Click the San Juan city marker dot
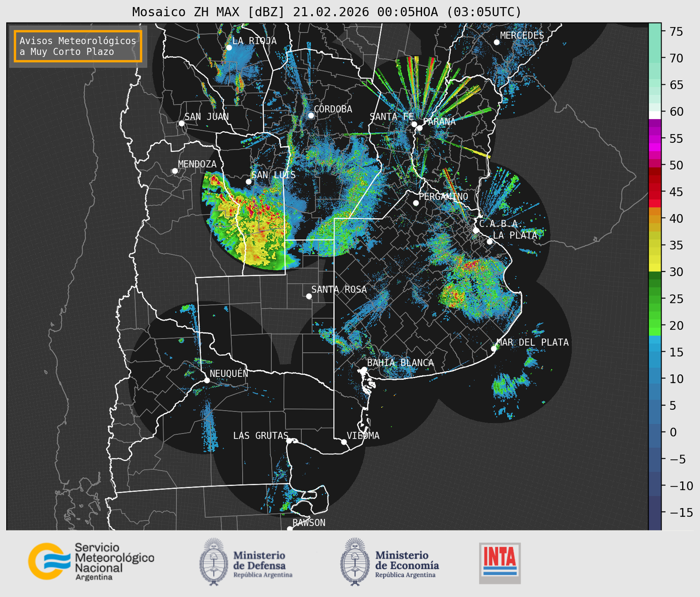 pos(181,123)
